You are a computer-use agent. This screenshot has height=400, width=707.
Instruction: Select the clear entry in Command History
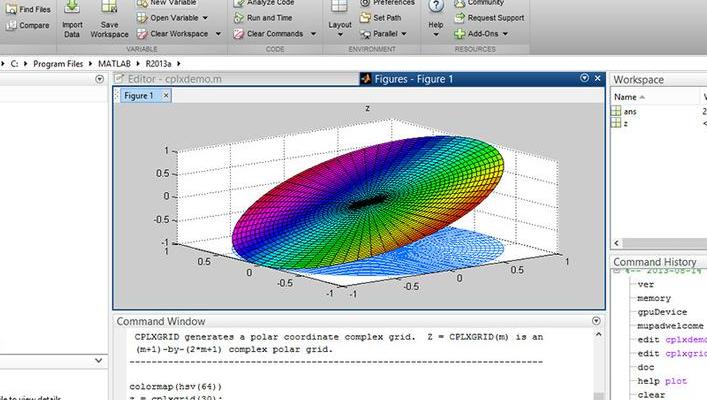[651, 395]
